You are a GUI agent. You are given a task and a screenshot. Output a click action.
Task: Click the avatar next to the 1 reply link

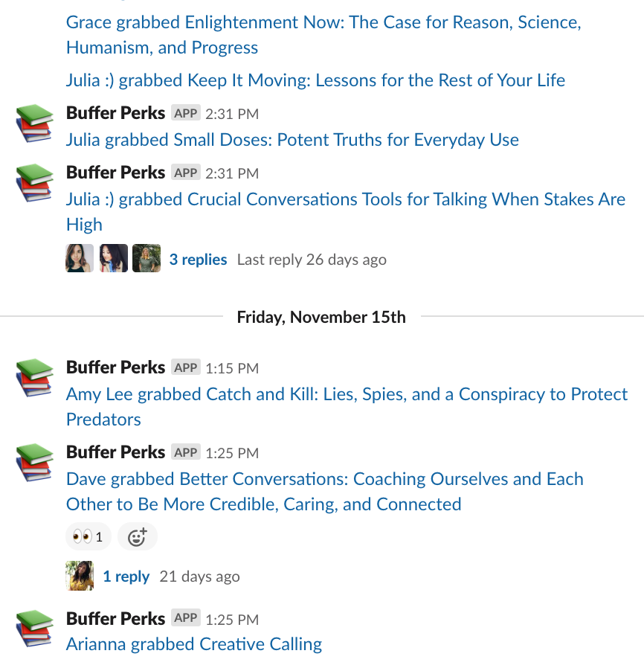[80, 576]
